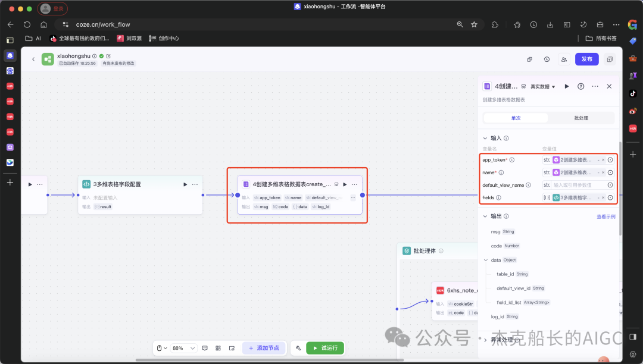
Task: Bookmark this page with the star icon
Action: (474, 24)
